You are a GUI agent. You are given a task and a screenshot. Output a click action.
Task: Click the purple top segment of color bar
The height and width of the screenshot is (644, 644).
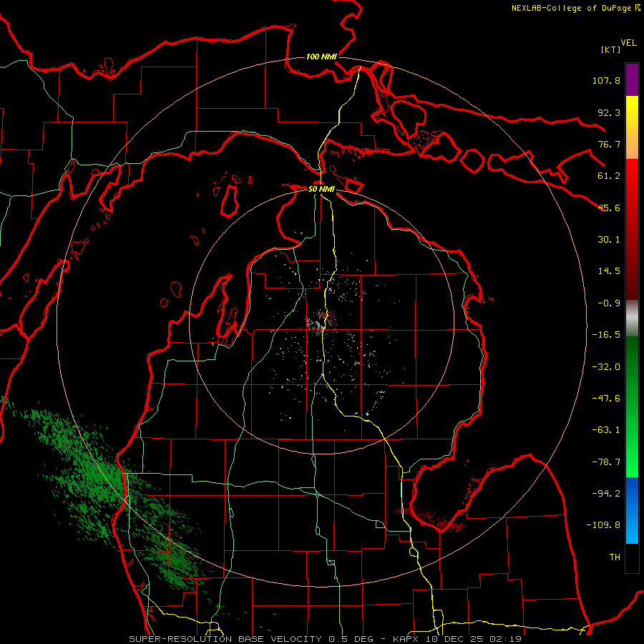(632, 79)
